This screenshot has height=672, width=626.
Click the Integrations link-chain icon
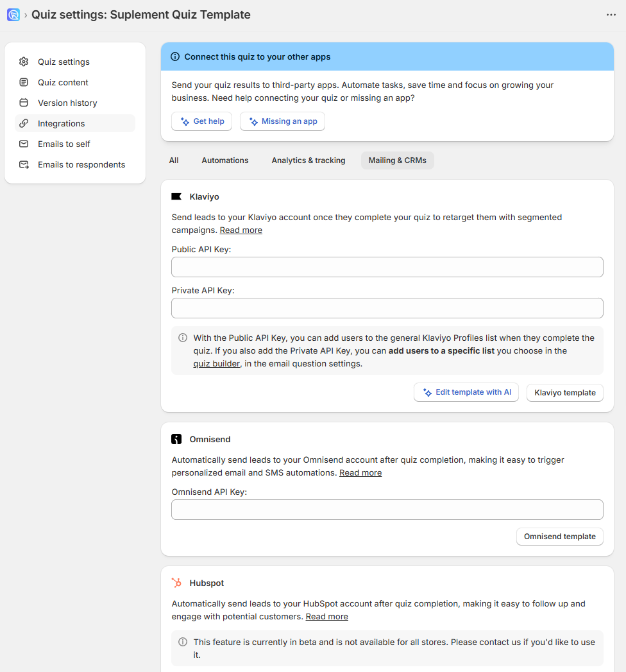pyautogui.click(x=24, y=123)
